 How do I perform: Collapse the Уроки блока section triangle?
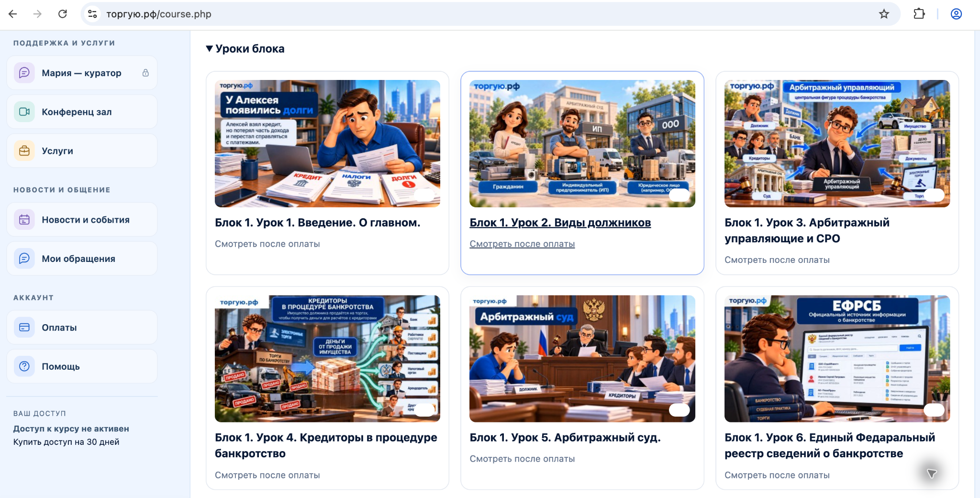coord(209,49)
